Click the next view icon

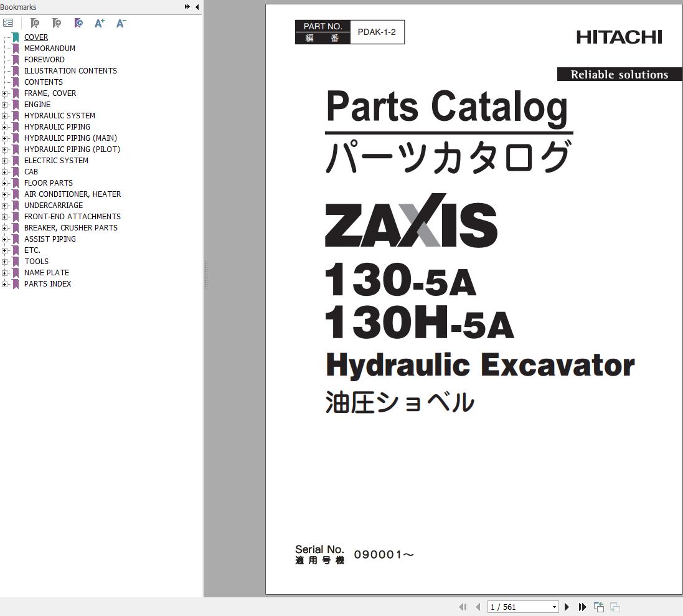click(x=615, y=607)
